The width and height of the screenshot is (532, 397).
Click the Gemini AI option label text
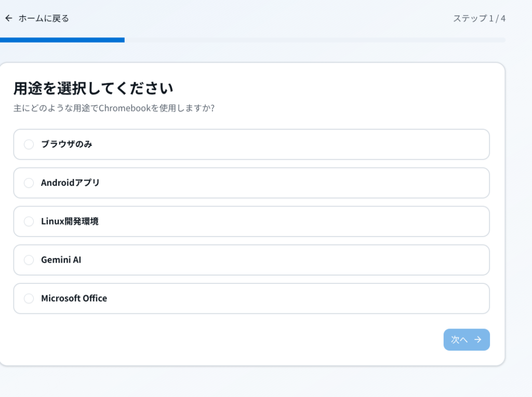[61, 259]
